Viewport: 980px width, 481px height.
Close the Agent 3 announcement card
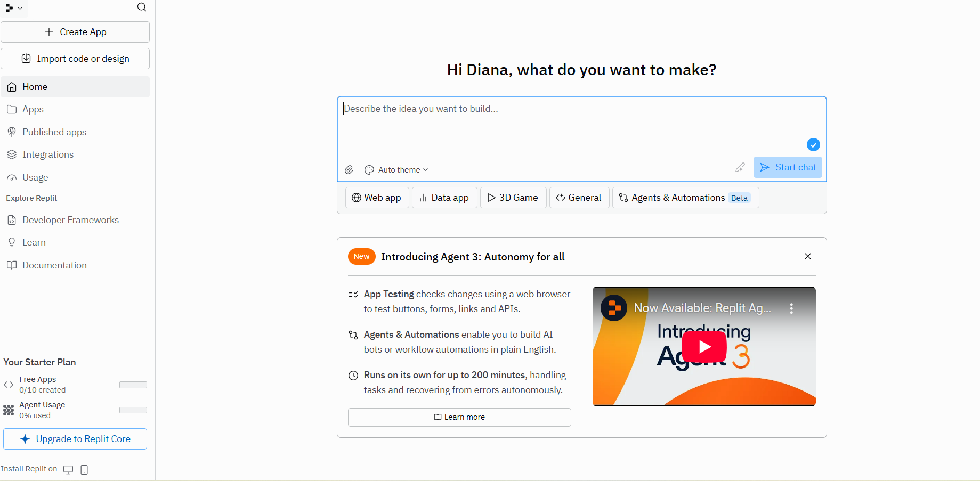[808, 256]
